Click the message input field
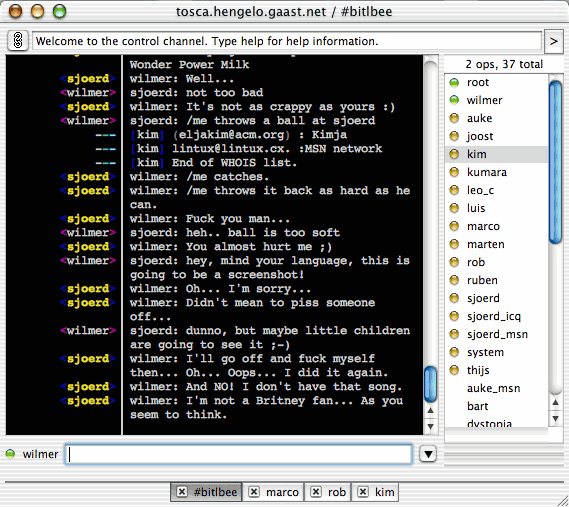Viewport: 569px width, 507px height. click(238, 454)
